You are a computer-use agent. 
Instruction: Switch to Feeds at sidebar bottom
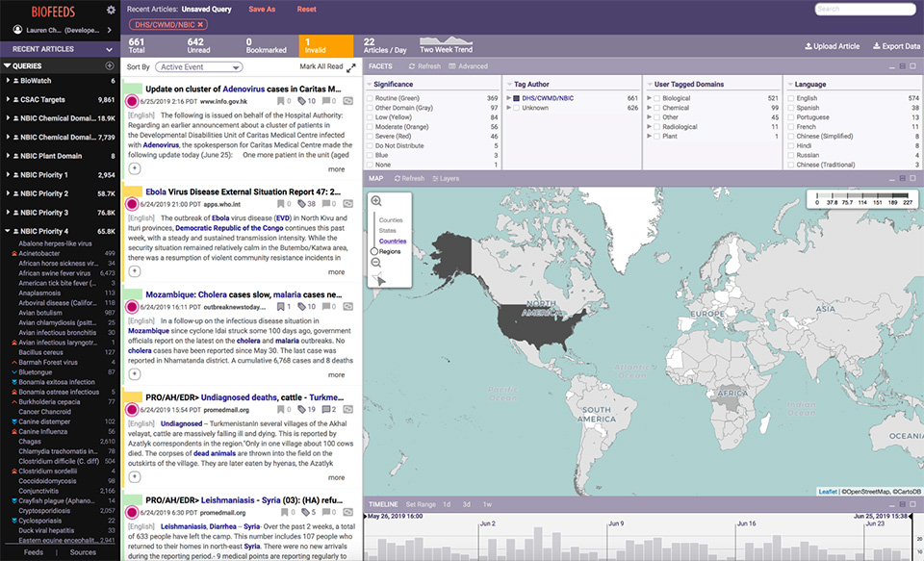pos(34,552)
